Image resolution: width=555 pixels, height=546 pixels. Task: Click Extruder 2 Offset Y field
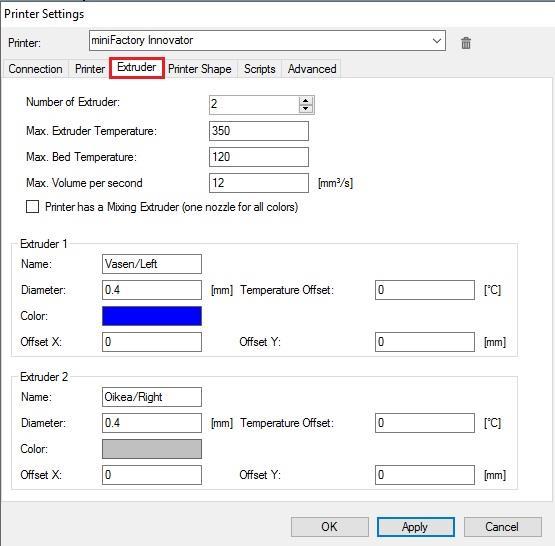point(425,475)
